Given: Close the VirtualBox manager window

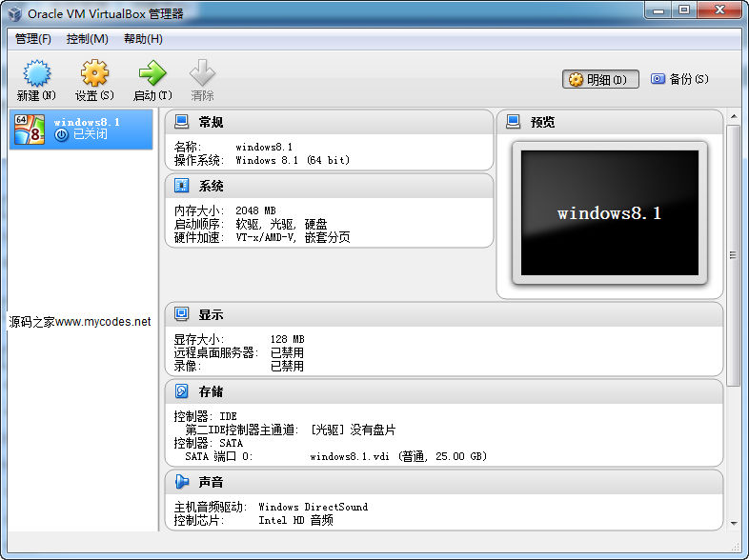Looking at the screenshot, I should click(x=719, y=10).
